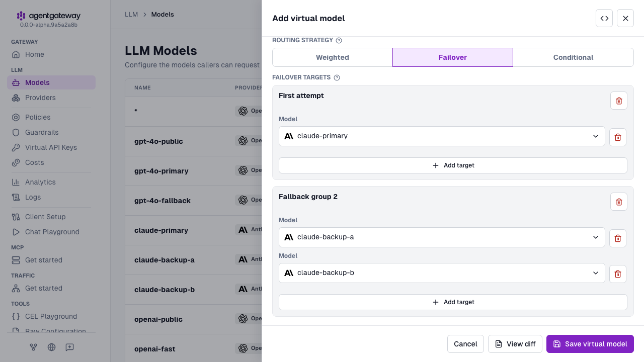Add target to Fallback group 2
The height and width of the screenshot is (362, 644).
(453, 302)
